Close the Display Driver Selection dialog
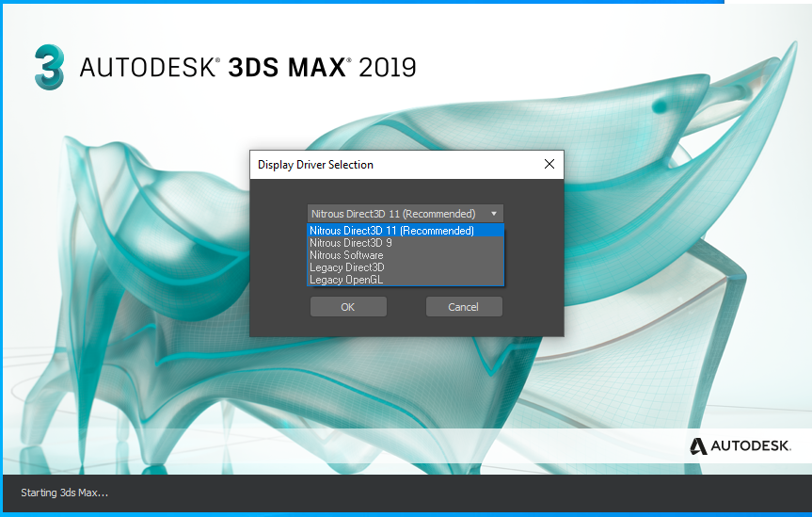 click(549, 165)
